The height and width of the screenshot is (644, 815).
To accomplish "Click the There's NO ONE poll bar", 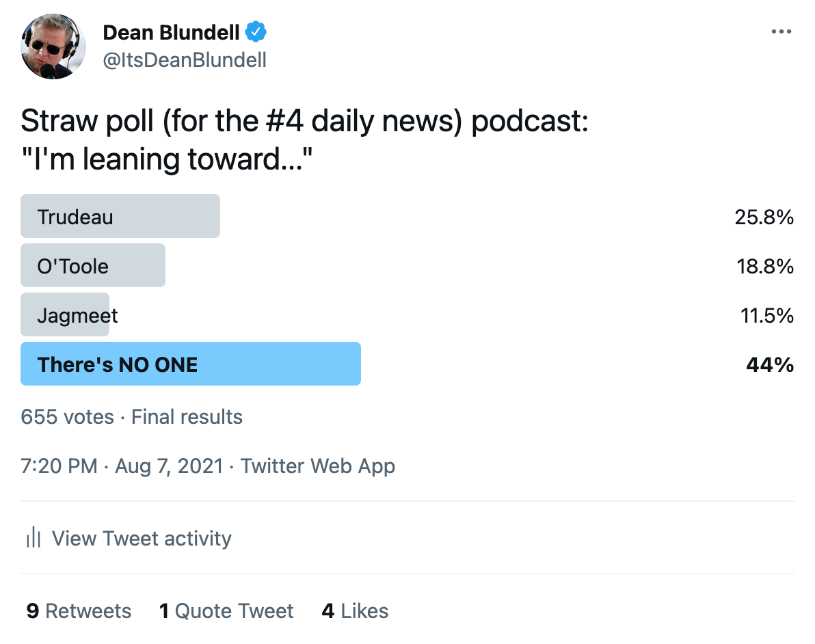I will (x=191, y=364).
